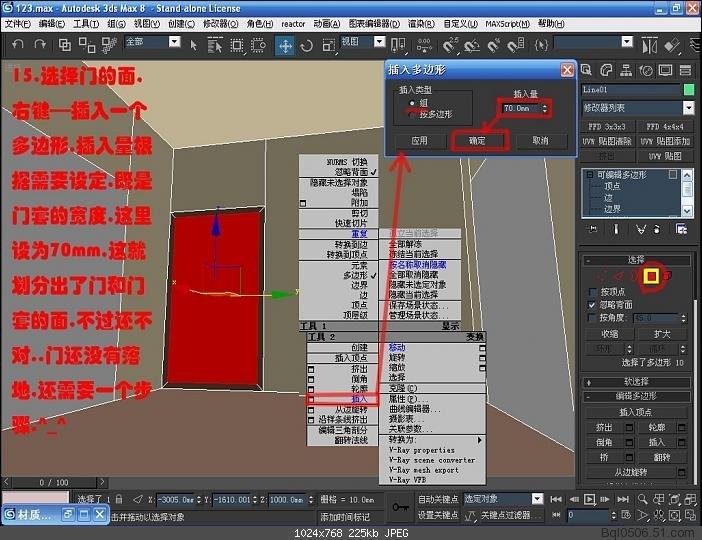This screenshot has width=702, height=540.
Task: Open the Utilities command panel tab
Action: point(685,70)
